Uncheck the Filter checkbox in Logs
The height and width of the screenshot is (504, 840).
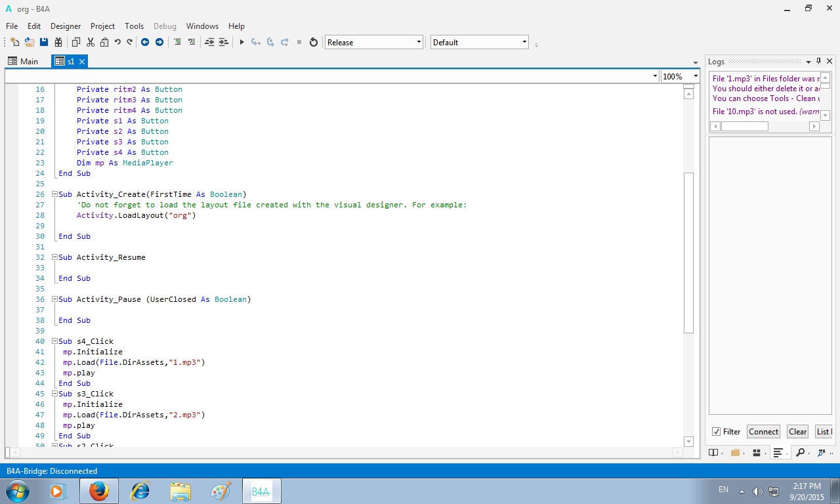click(716, 432)
